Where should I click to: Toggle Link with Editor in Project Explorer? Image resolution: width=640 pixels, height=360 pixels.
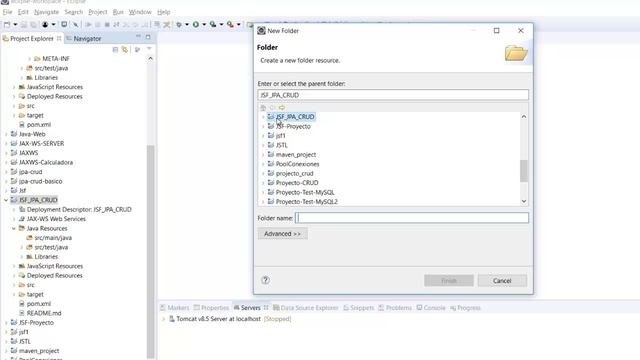[x=125, y=49]
